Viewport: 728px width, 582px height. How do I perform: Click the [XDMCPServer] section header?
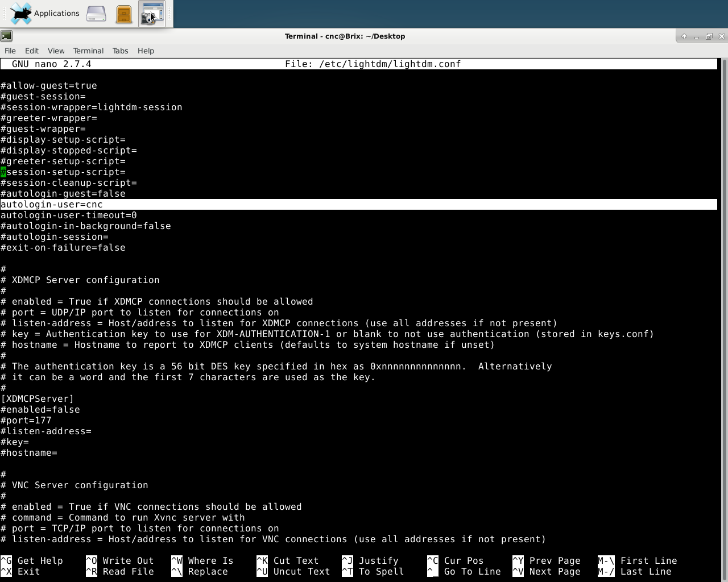click(38, 399)
